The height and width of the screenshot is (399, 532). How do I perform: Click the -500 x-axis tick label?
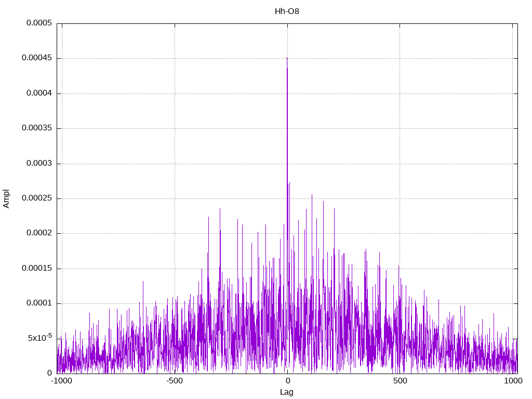(x=175, y=381)
